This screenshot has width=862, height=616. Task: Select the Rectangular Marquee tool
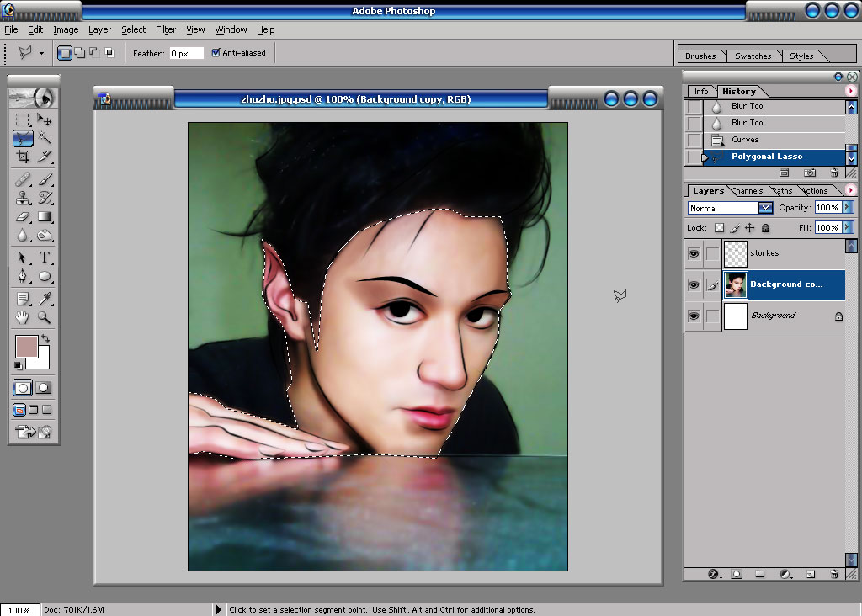tap(23, 119)
